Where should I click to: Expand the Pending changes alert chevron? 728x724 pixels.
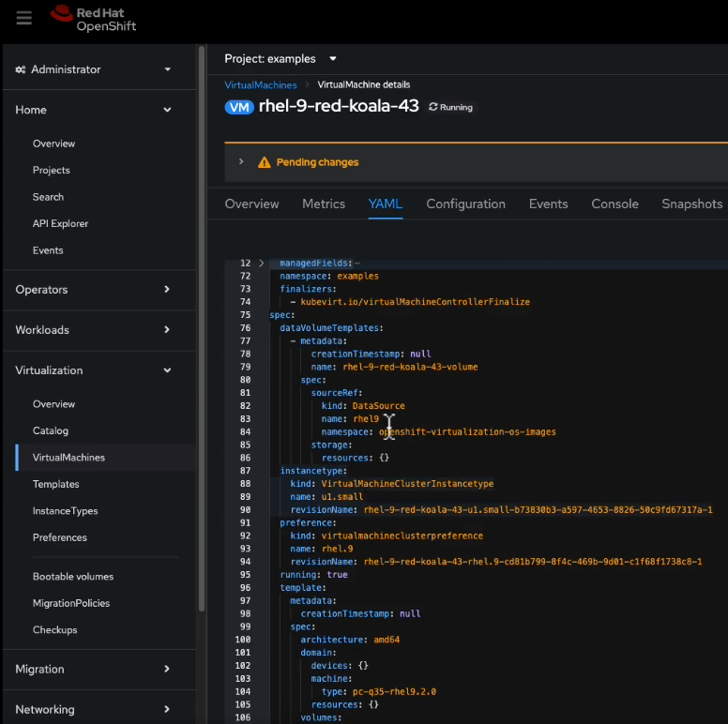pos(241,162)
